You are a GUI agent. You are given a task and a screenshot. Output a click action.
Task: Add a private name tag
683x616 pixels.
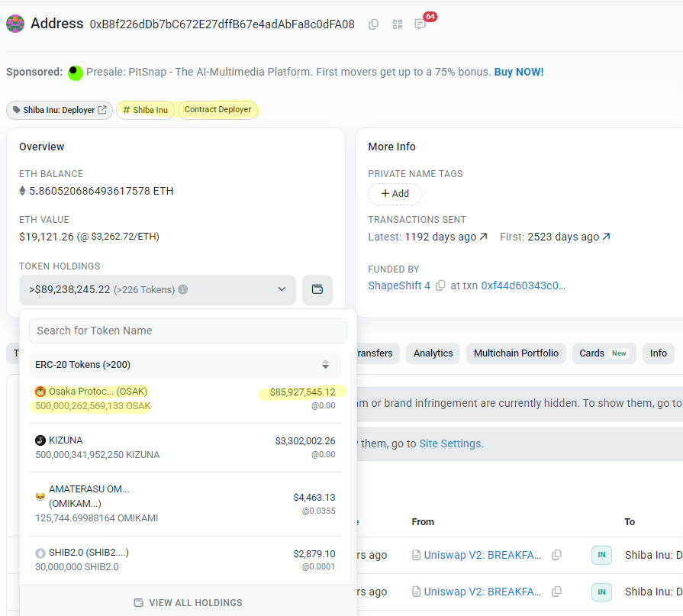[395, 194]
